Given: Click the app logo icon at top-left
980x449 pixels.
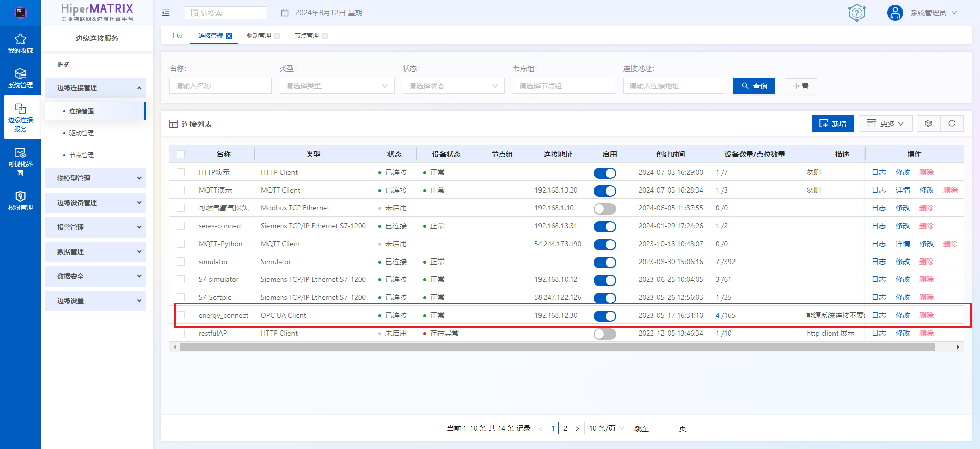Looking at the screenshot, I should point(20,12).
